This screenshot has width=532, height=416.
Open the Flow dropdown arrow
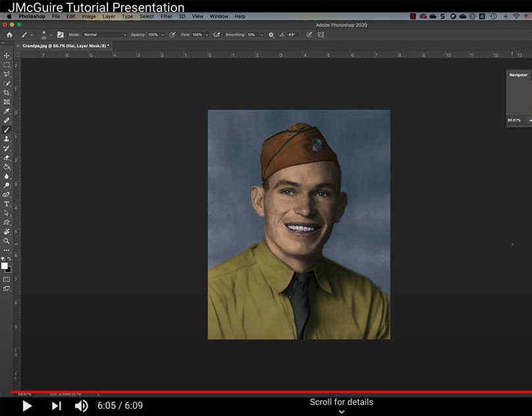(207, 35)
